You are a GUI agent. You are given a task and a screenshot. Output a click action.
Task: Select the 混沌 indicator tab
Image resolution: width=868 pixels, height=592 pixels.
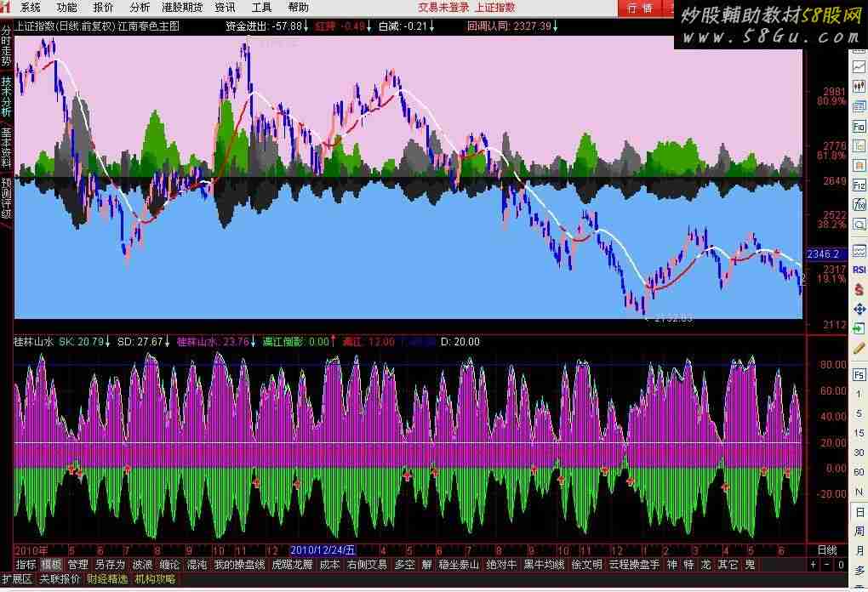(x=197, y=564)
